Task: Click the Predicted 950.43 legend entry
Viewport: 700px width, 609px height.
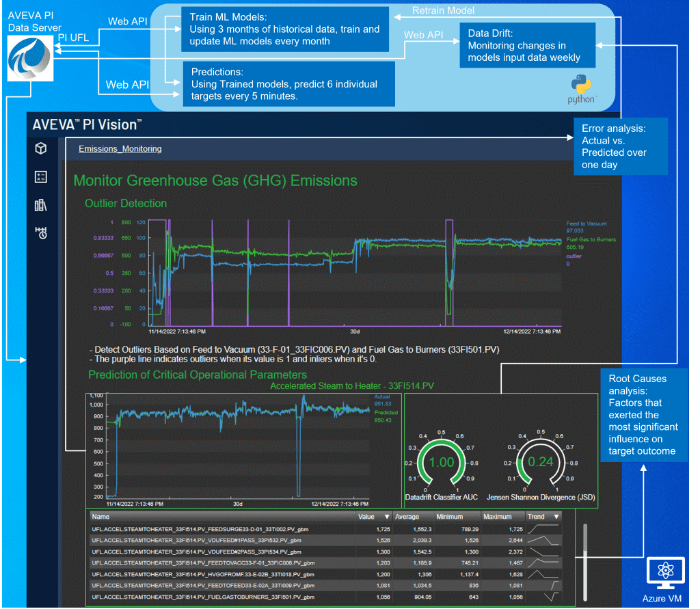Action: [386, 416]
